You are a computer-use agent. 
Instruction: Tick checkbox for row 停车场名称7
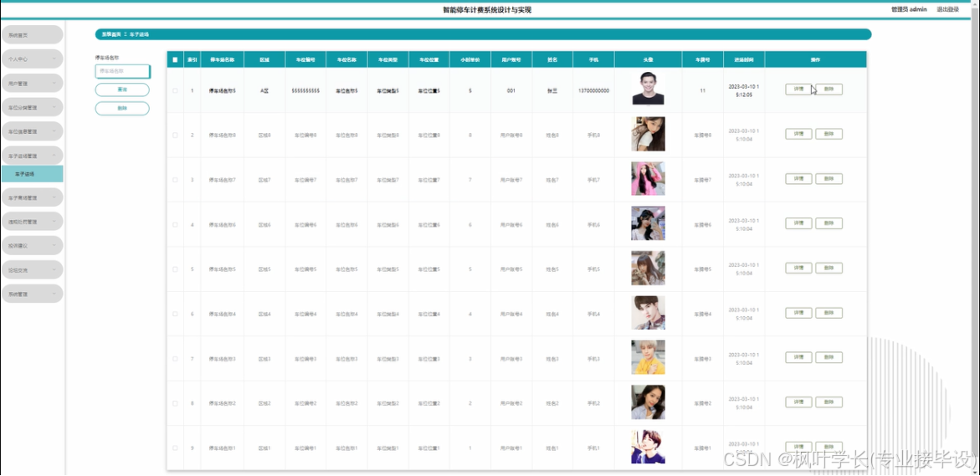(x=175, y=180)
